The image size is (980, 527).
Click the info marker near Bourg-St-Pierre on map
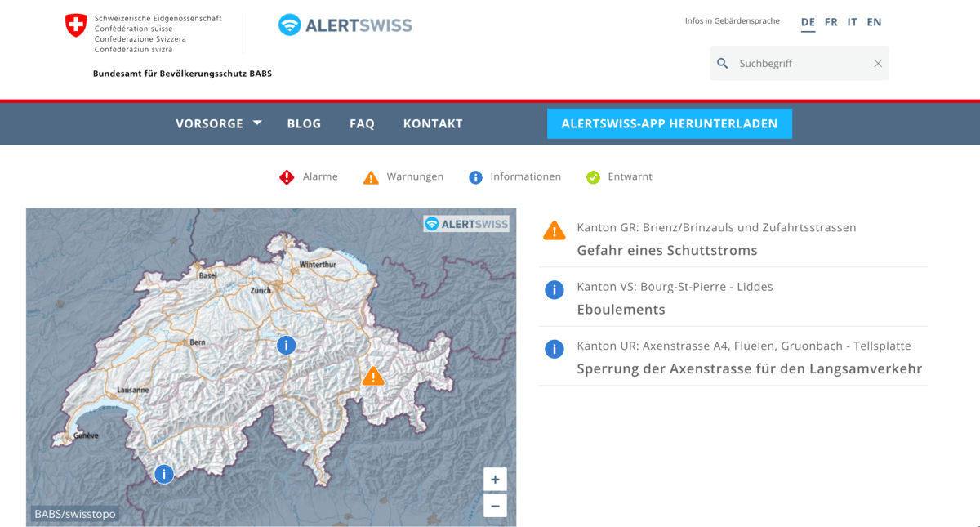pos(164,474)
